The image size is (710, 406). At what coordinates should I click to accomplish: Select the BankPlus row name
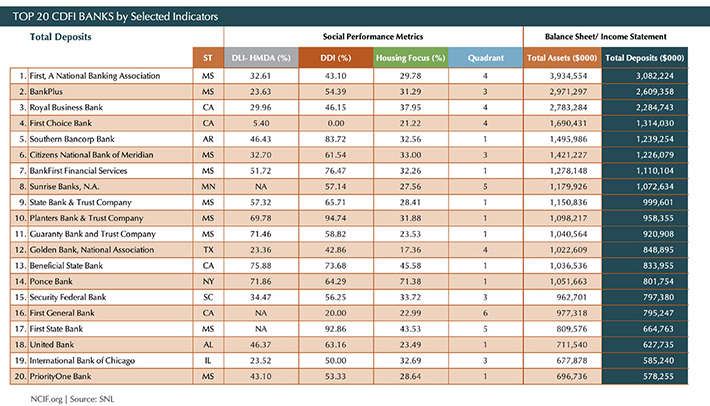[46, 91]
